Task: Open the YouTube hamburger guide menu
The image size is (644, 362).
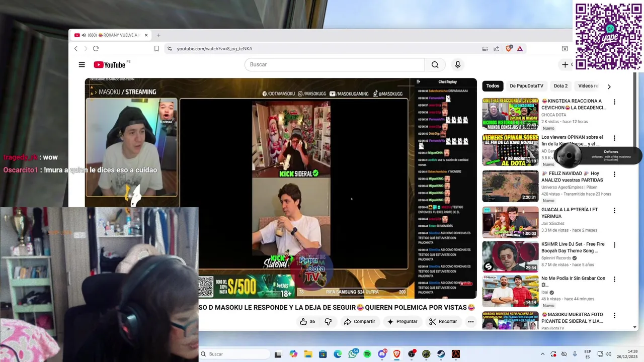Action: (x=82, y=64)
